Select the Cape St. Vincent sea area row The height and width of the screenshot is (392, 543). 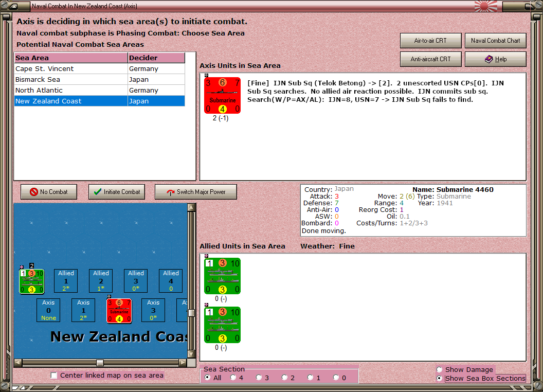pyautogui.click(x=99, y=68)
